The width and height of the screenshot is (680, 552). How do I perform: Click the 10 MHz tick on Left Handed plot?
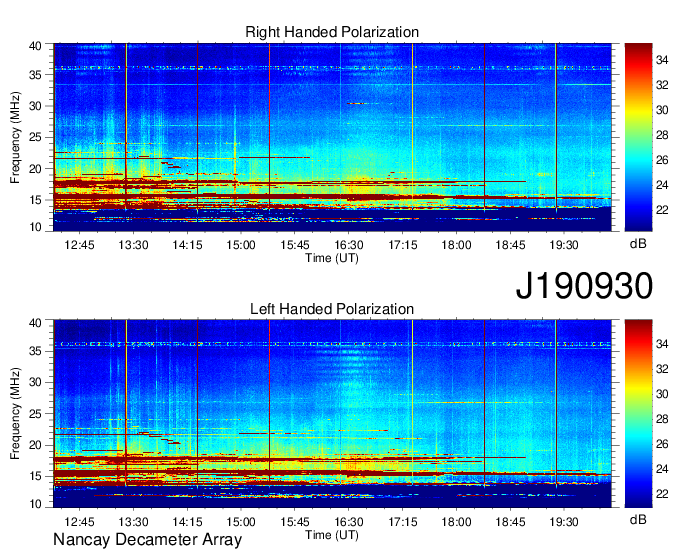point(36,504)
